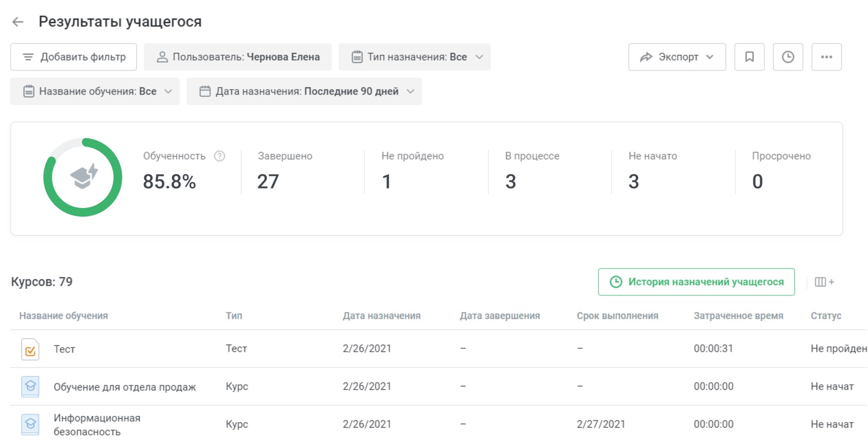Click the 00:00:31 time spent cell
This screenshot has width=868, height=442.
click(713, 349)
